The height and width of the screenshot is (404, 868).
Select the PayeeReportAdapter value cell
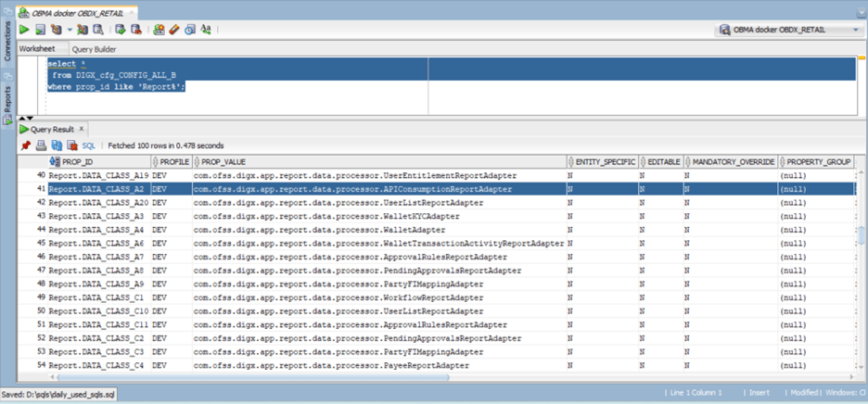pyautogui.click(x=380, y=365)
